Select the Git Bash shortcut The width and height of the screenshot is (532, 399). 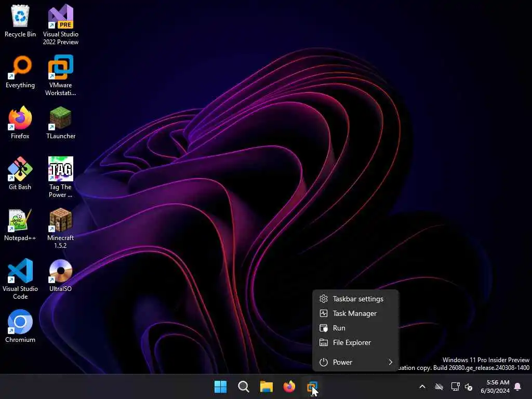(20, 174)
